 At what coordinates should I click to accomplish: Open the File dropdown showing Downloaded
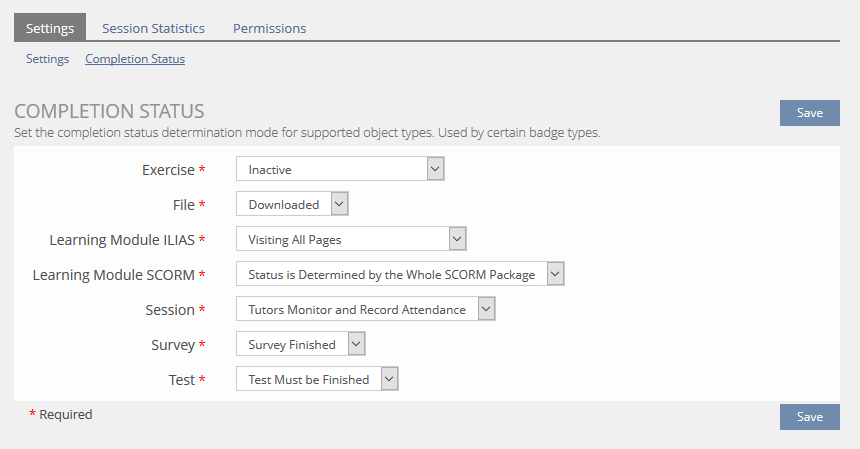click(x=292, y=204)
